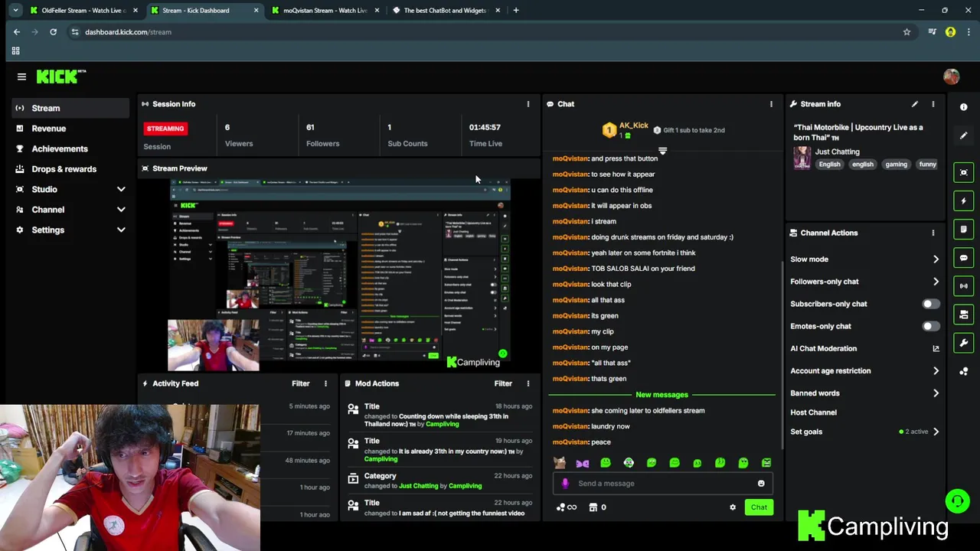
Task: Click the channel points infinity icon
Action: [x=567, y=507]
